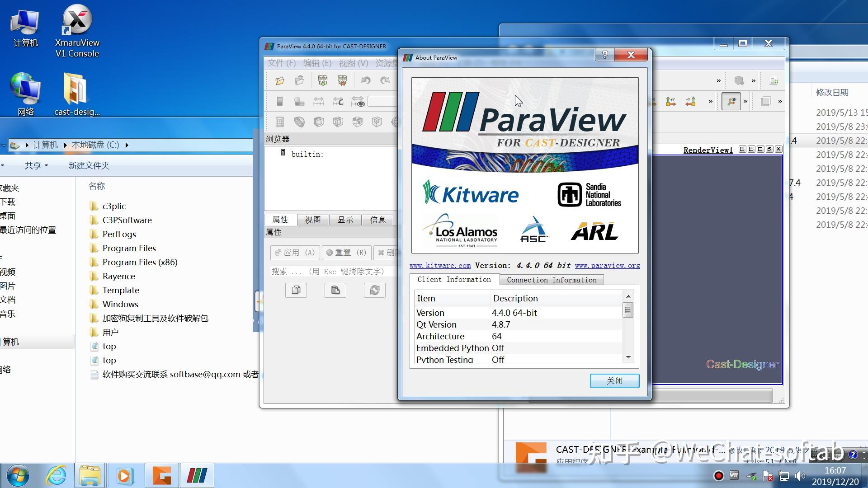
Task: Click the Calculator filter icon
Action: [x=280, y=122]
